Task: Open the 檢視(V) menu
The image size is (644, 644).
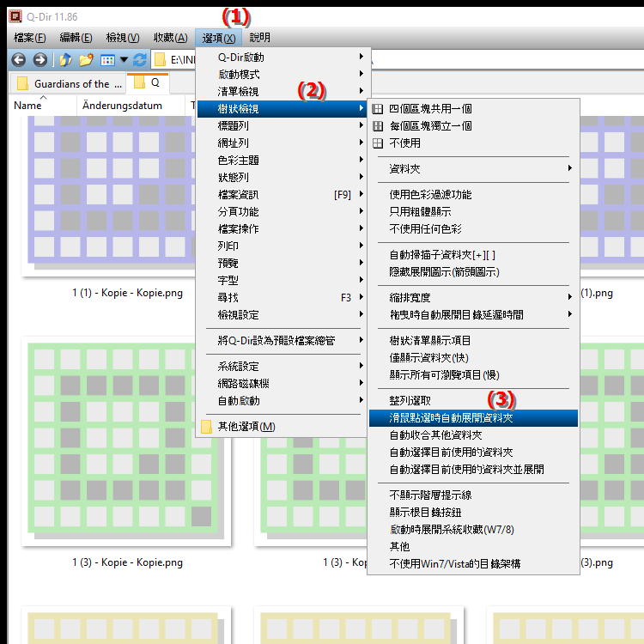Action: point(123,38)
